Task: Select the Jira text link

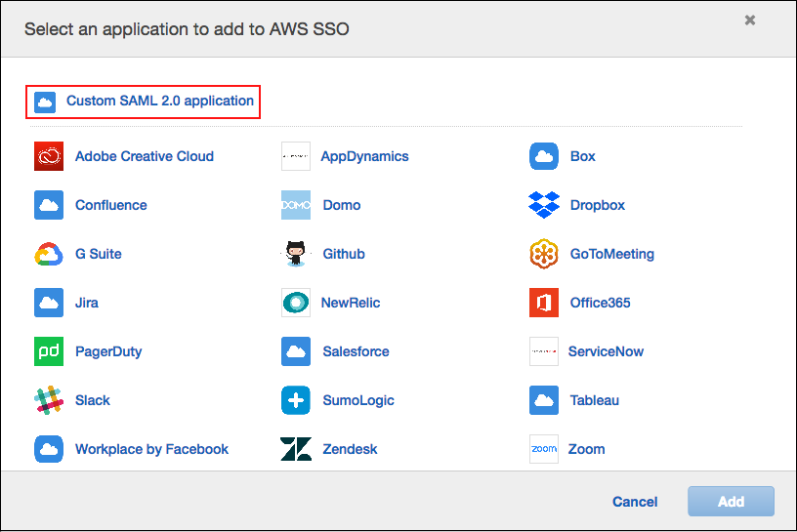Action: [x=86, y=303]
